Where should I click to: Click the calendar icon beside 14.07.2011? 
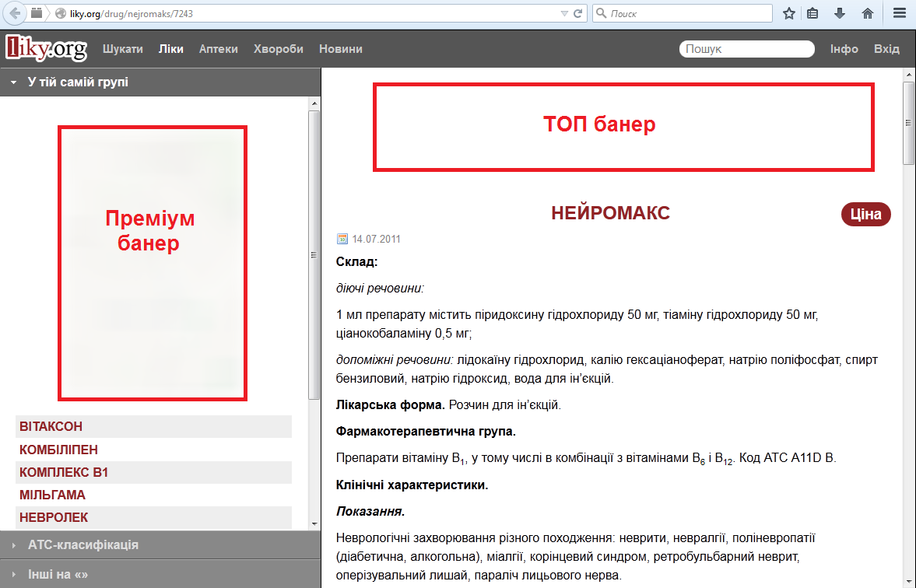pyautogui.click(x=342, y=239)
